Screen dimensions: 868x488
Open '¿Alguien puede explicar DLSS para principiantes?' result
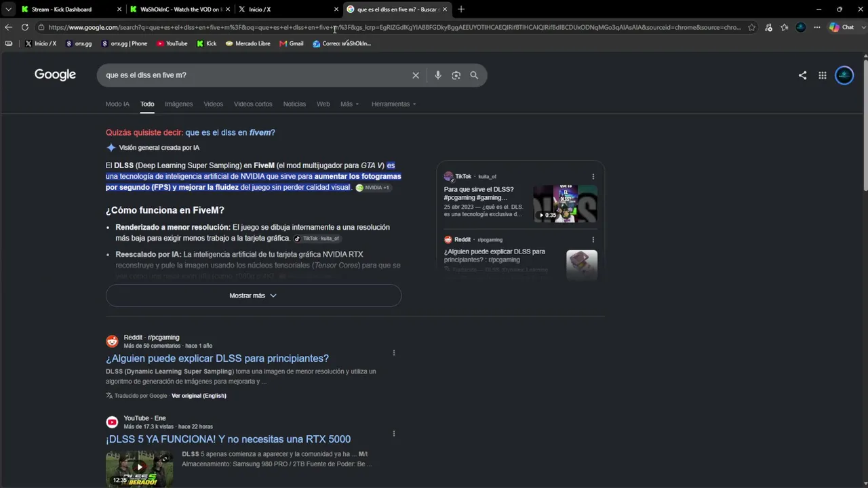coord(217,359)
